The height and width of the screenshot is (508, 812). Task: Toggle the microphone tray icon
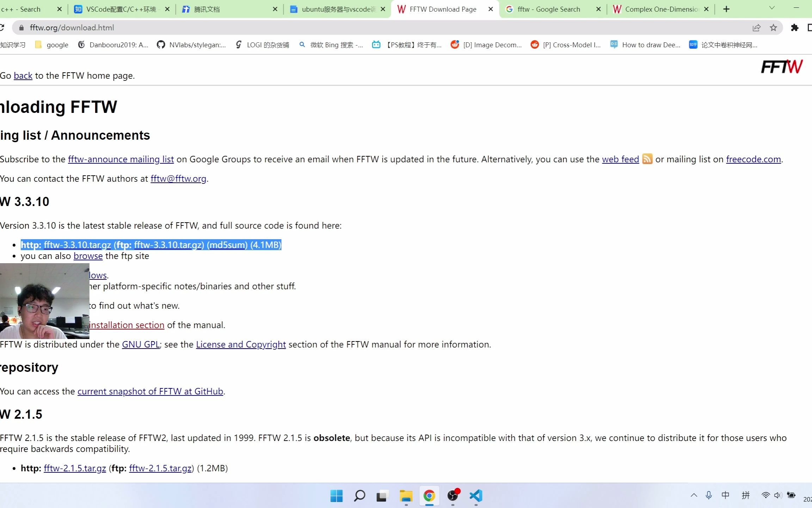coord(709,495)
